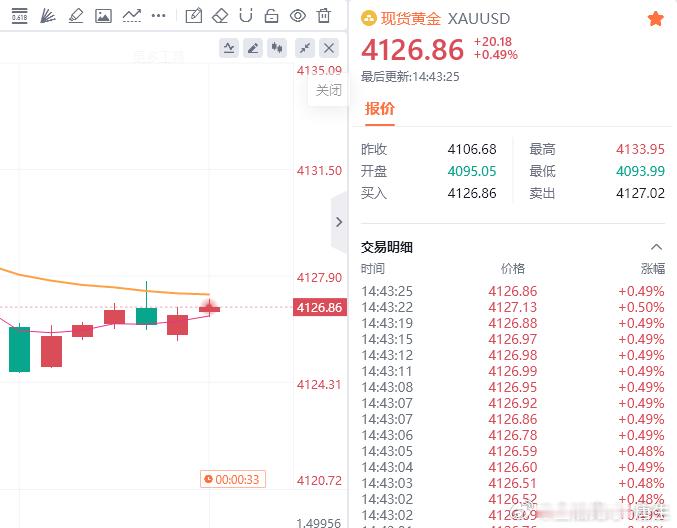Click the price 4126.99 in trade details

[513, 371]
